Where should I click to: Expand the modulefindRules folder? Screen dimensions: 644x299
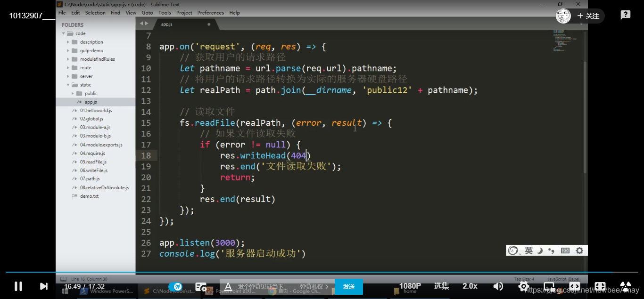coord(68,59)
